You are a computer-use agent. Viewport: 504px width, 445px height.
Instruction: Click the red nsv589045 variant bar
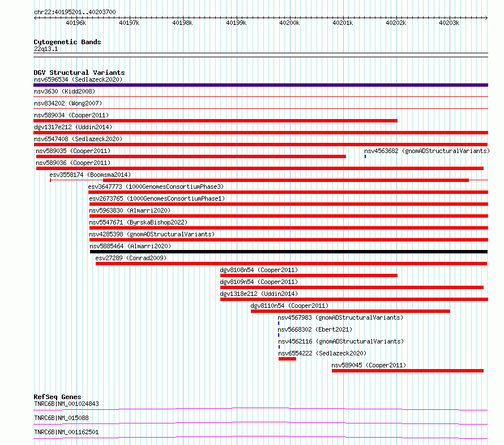click(408, 371)
